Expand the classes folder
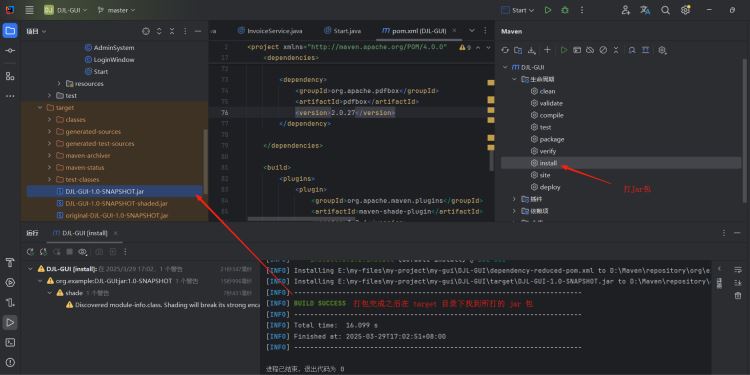 (49, 120)
